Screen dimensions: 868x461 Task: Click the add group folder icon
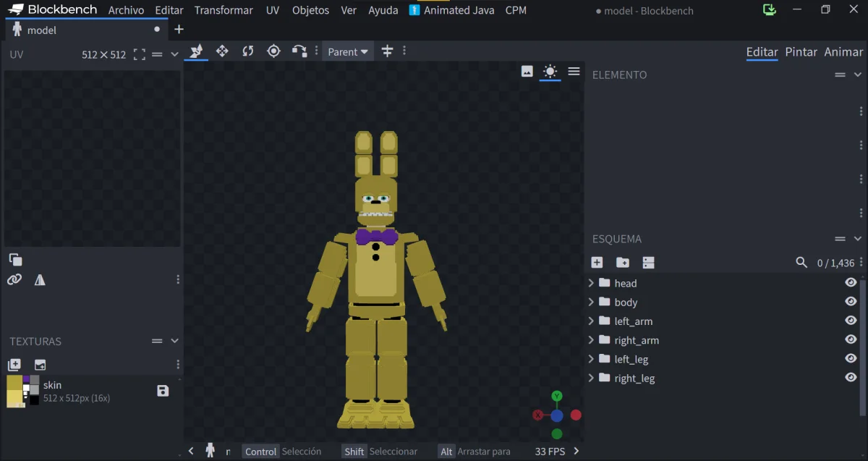point(622,263)
